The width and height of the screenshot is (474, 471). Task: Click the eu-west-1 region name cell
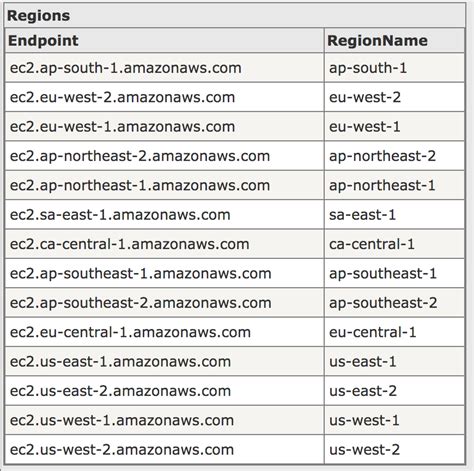[x=395, y=127]
